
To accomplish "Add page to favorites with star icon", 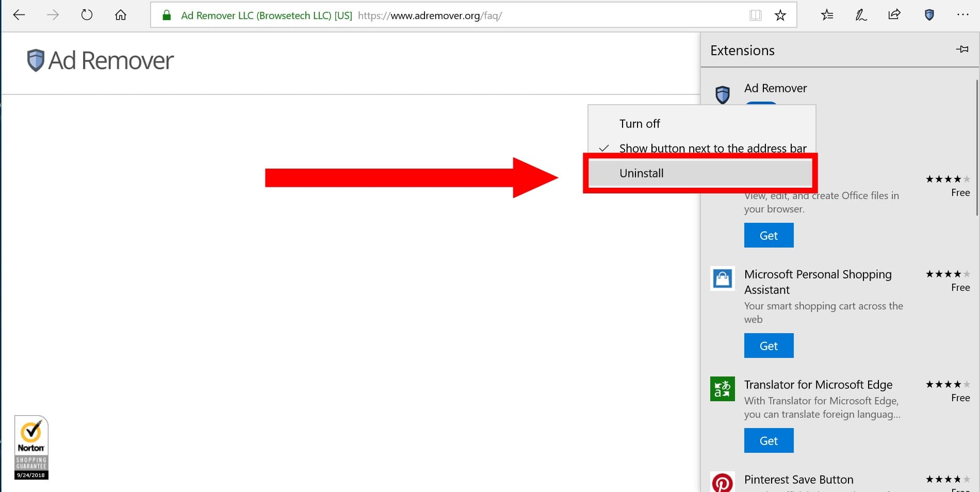I will coord(780,15).
